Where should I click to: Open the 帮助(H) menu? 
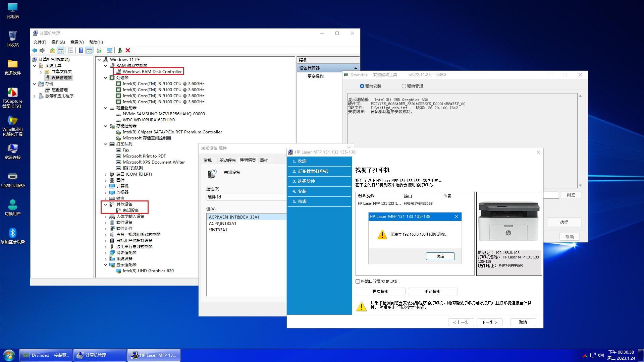[x=96, y=42]
